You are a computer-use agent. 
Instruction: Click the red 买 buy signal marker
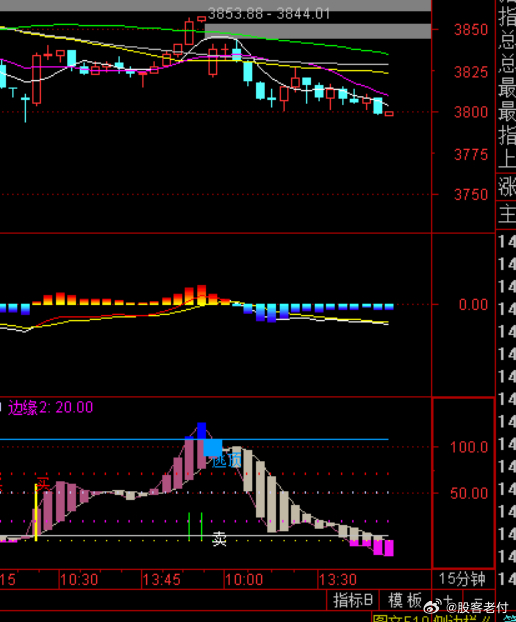coord(42,484)
